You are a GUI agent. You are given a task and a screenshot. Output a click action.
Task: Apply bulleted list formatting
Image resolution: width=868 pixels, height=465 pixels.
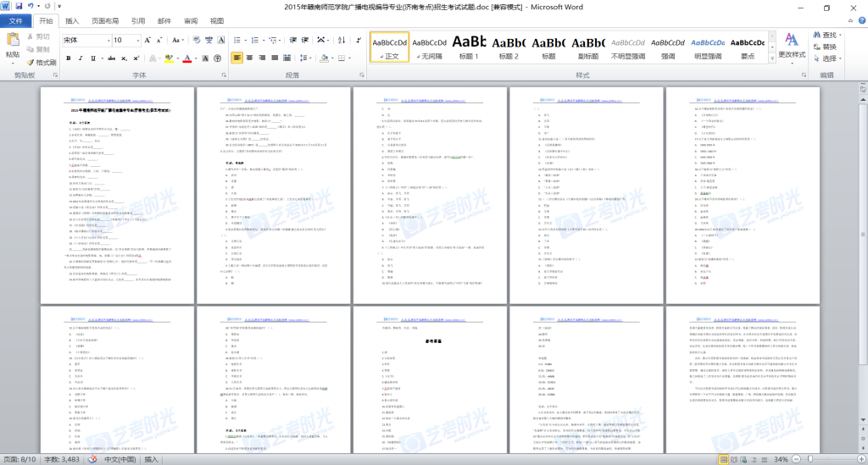[x=237, y=40]
